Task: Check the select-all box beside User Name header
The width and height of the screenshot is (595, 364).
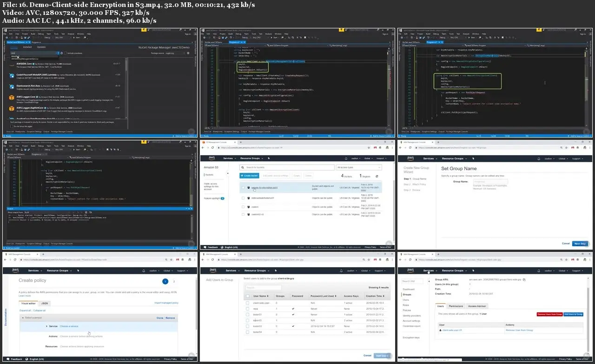Action: 248,296
